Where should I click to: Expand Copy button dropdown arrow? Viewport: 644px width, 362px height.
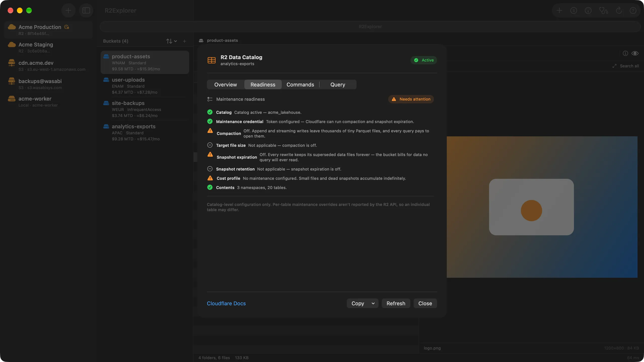373,303
